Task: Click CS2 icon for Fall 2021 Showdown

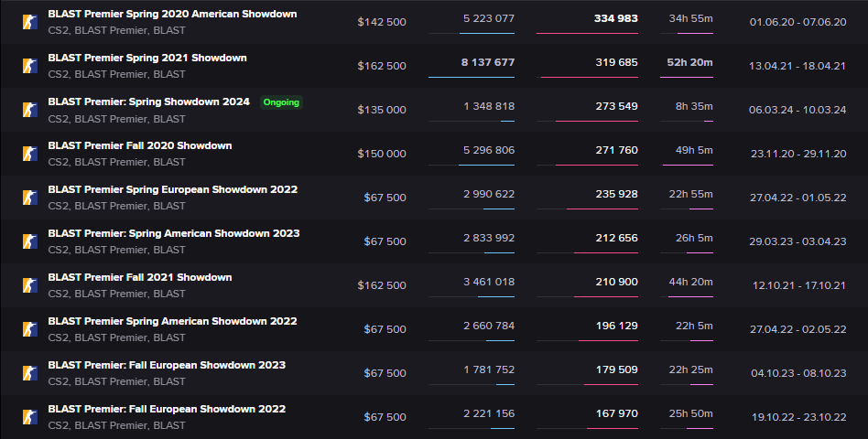Action: [x=30, y=285]
